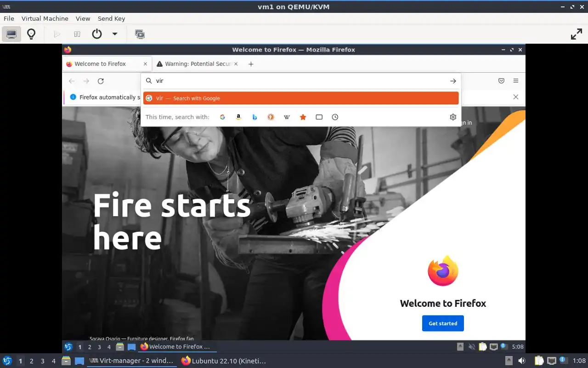Click the power shutdown icon in virt-manager toolbar

(x=97, y=34)
